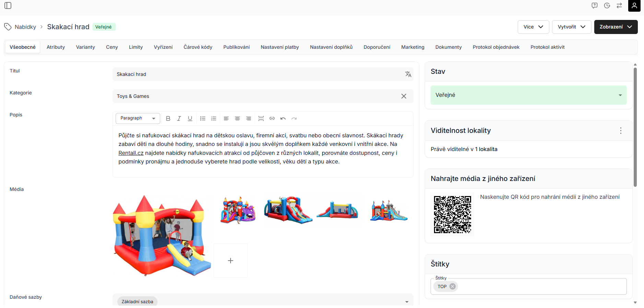
Task: Open Viditelnost lokality three-dot menu
Action: (621, 130)
